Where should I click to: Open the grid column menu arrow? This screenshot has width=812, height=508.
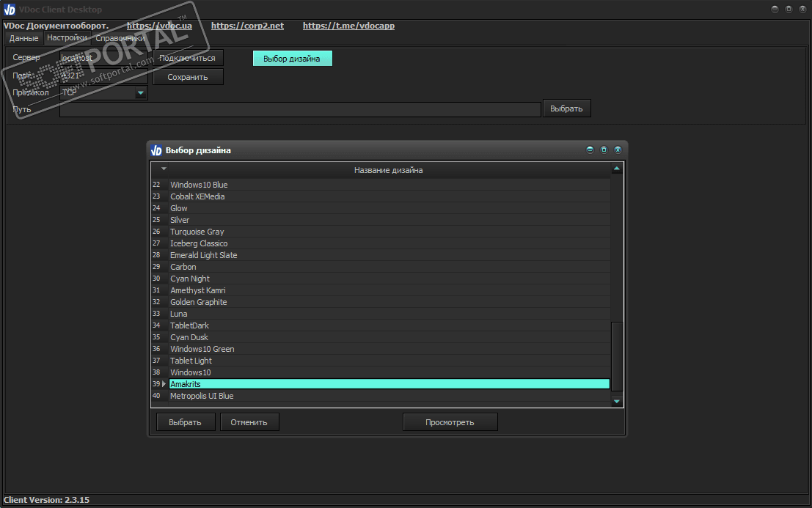(x=164, y=169)
